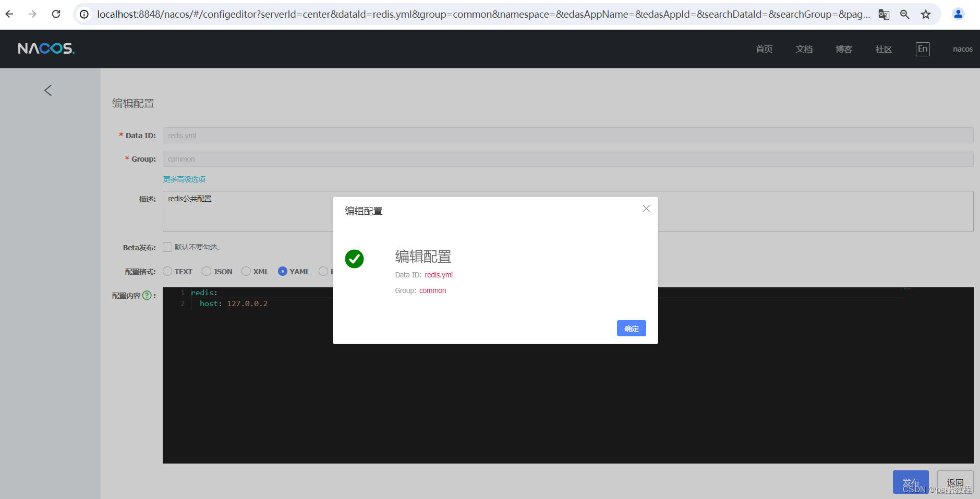Open the 首页 nav item
The height and width of the screenshot is (499, 980).
(x=764, y=49)
